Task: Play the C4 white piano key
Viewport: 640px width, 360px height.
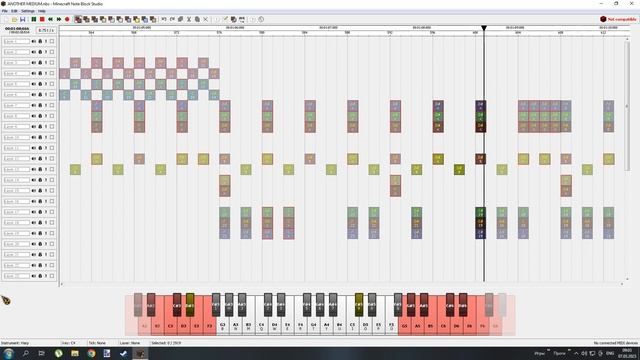Action: coord(262,325)
